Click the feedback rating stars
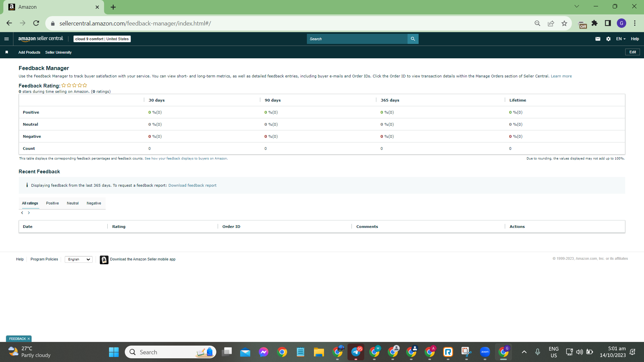The image size is (644, 362). [x=74, y=85]
